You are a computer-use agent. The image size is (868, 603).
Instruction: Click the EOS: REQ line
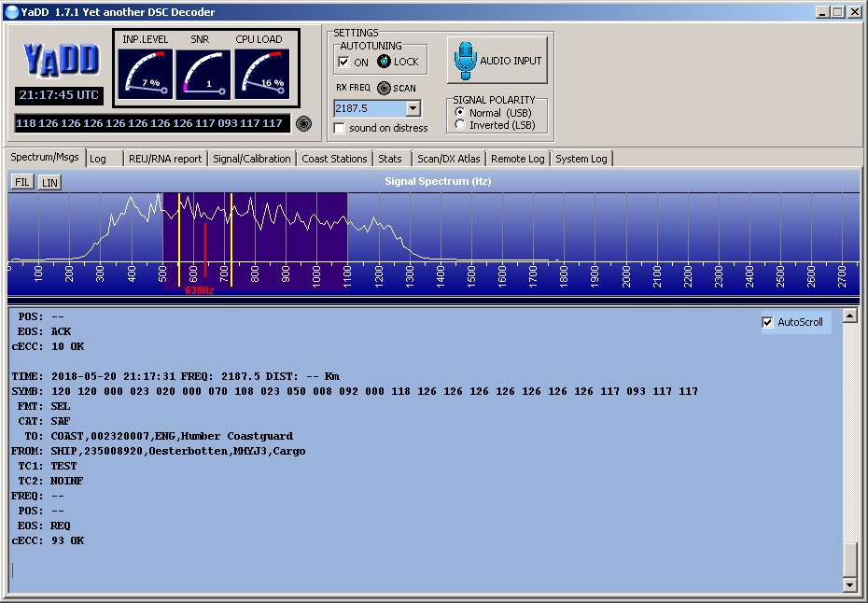point(44,526)
